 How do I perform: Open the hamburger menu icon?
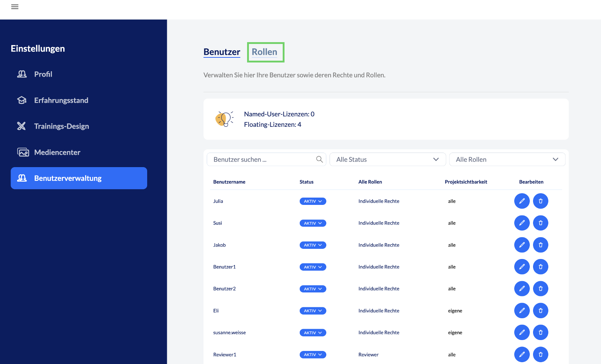pyautogui.click(x=15, y=7)
